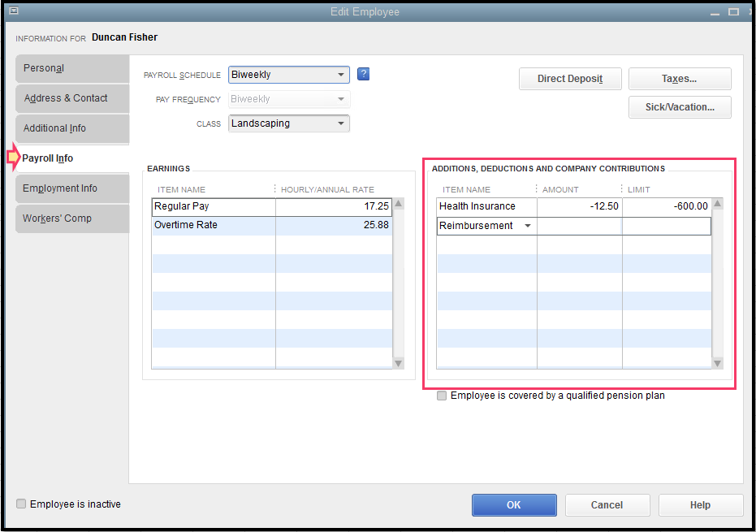
Task: Click the Earnings Item Name column header
Action: [181, 189]
